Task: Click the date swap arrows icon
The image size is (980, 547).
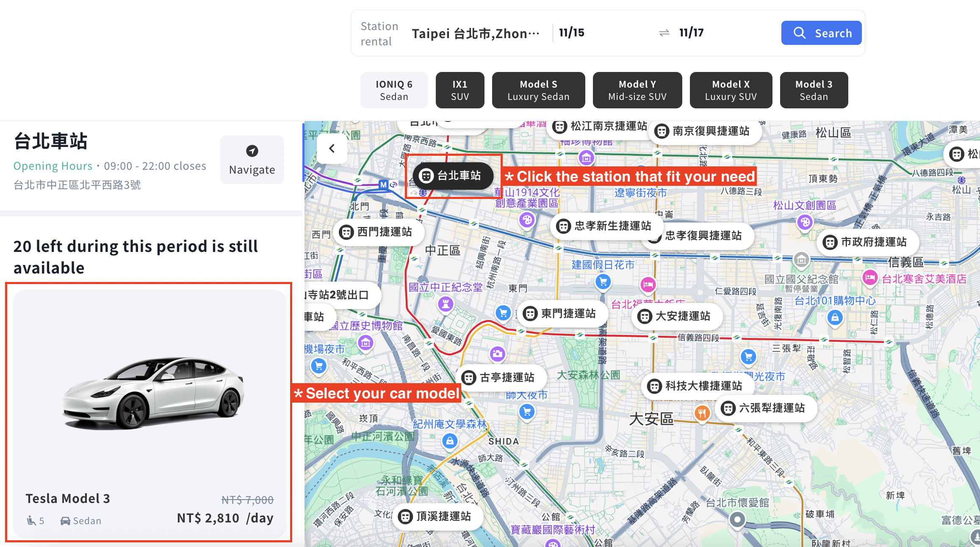Action: tap(664, 33)
